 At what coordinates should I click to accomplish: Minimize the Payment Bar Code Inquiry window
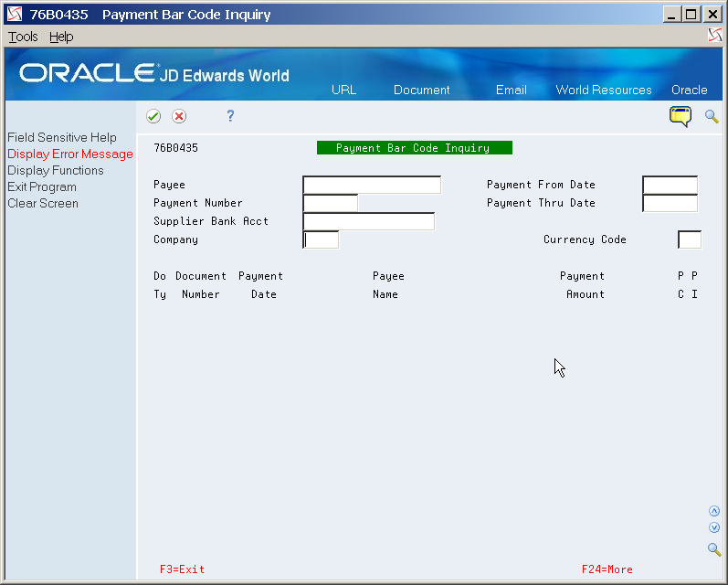pyautogui.click(x=671, y=15)
